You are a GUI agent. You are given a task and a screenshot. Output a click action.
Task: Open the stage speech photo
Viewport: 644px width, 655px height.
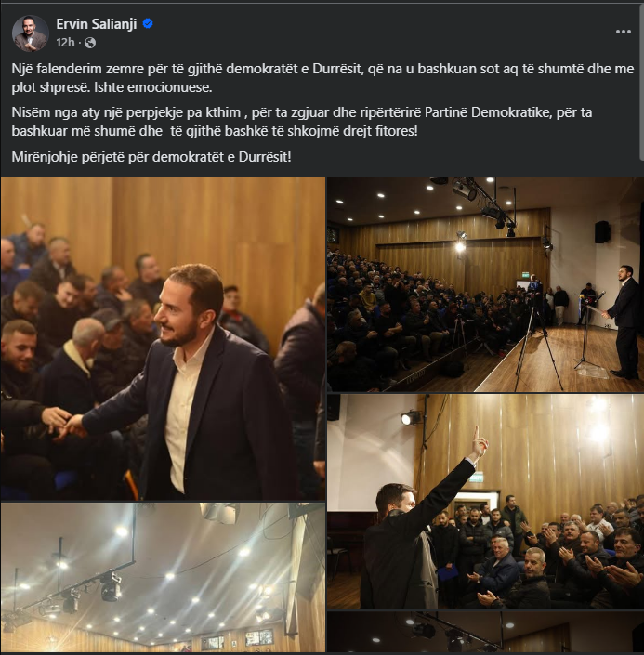(485, 284)
